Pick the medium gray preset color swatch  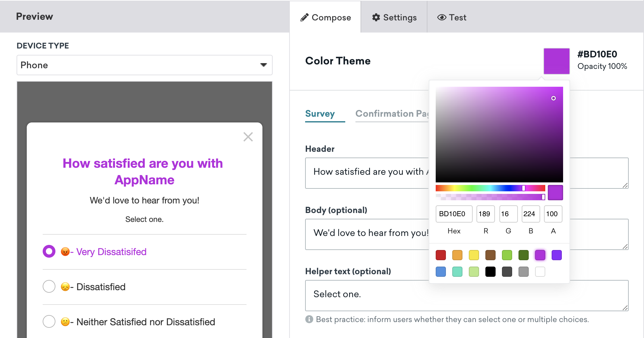tap(524, 272)
